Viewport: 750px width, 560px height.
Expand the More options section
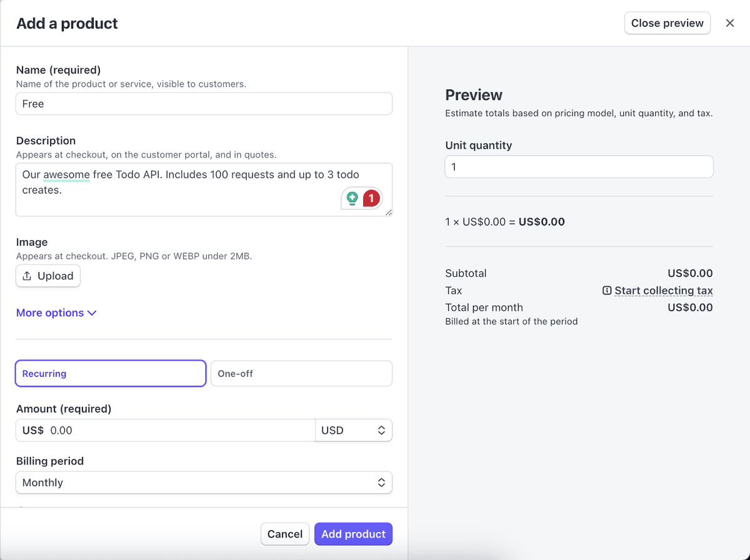[x=56, y=312]
